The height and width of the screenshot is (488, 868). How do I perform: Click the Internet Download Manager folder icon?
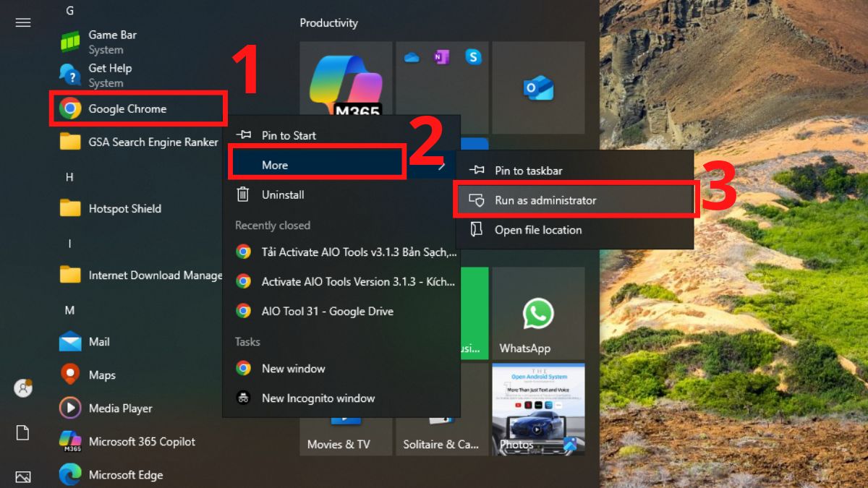tap(70, 275)
